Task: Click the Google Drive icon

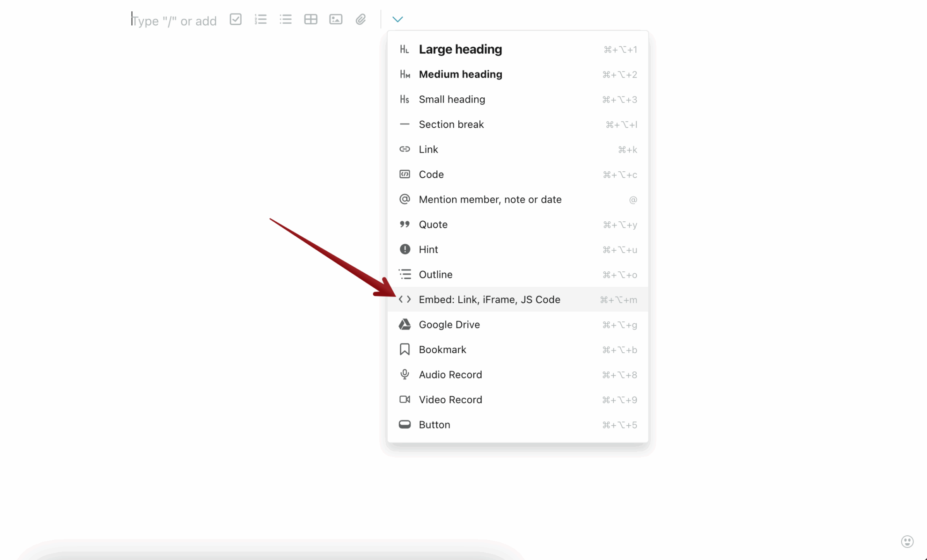Action: (405, 325)
